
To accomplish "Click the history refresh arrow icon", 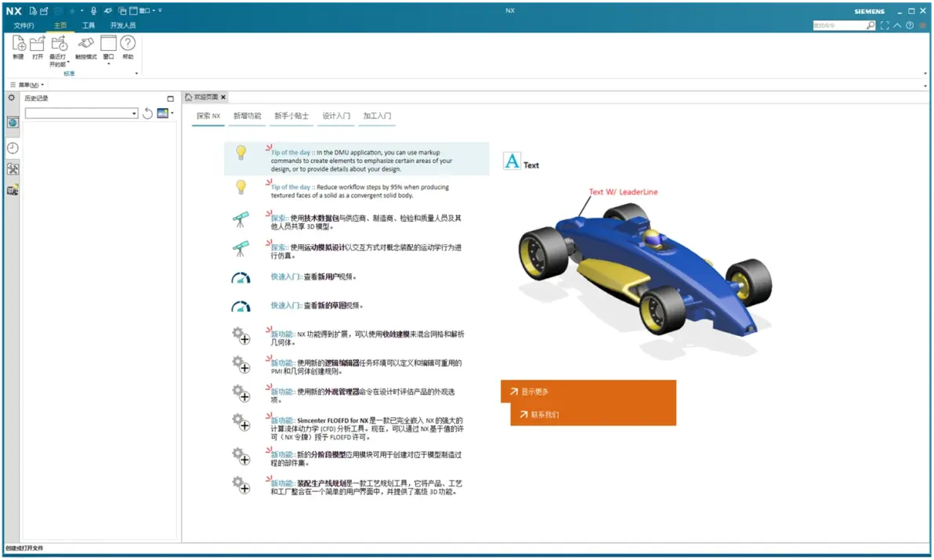I will click(148, 113).
